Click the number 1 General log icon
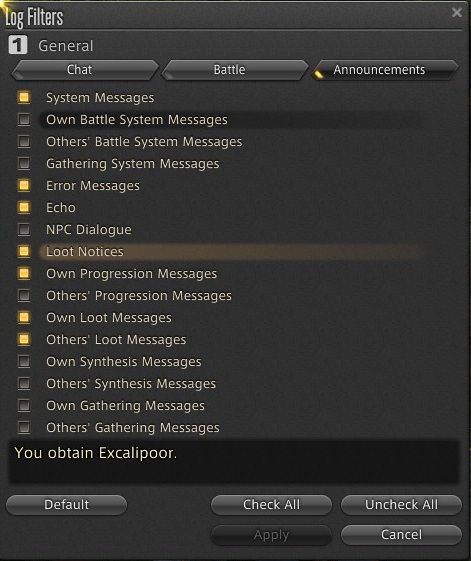This screenshot has height=561, width=471. (18, 45)
